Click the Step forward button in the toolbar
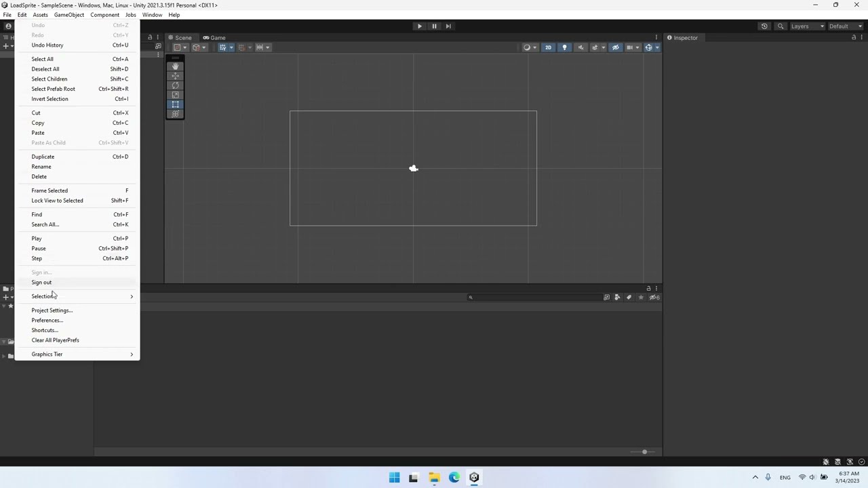 coord(448,26)
